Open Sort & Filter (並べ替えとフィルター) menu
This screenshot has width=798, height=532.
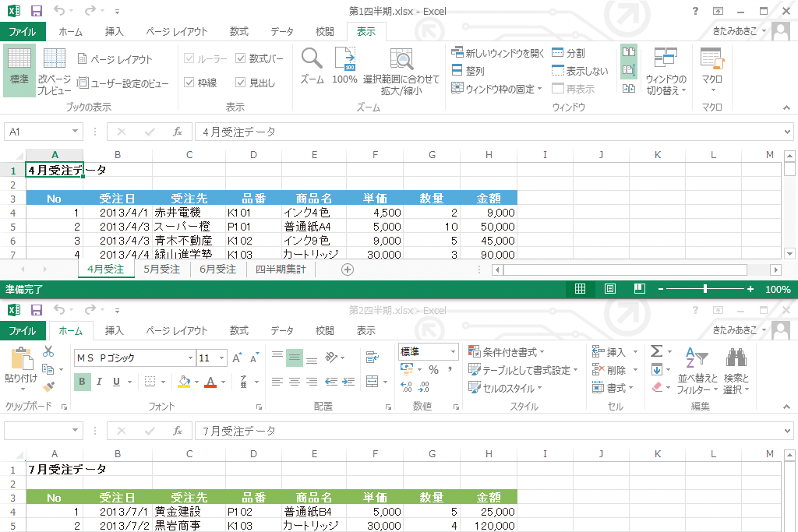click(x=697, y=370)
